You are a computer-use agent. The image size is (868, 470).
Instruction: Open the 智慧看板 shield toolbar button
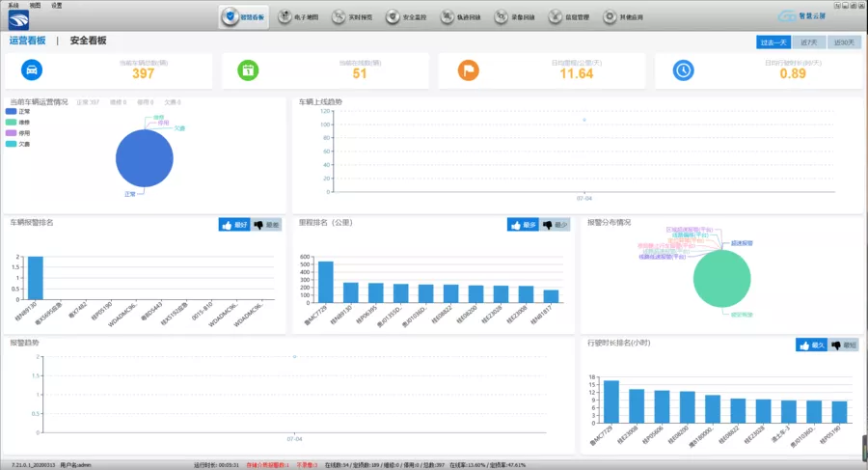point(244,17)
